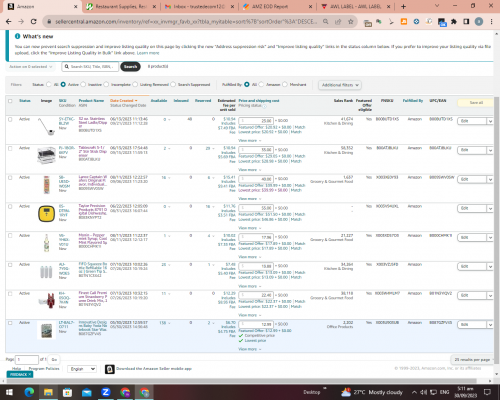Click the Search SKU, Title, ISBN field
Screen dimensions: 500x400
pyautogui.click(x=90, y=67)
